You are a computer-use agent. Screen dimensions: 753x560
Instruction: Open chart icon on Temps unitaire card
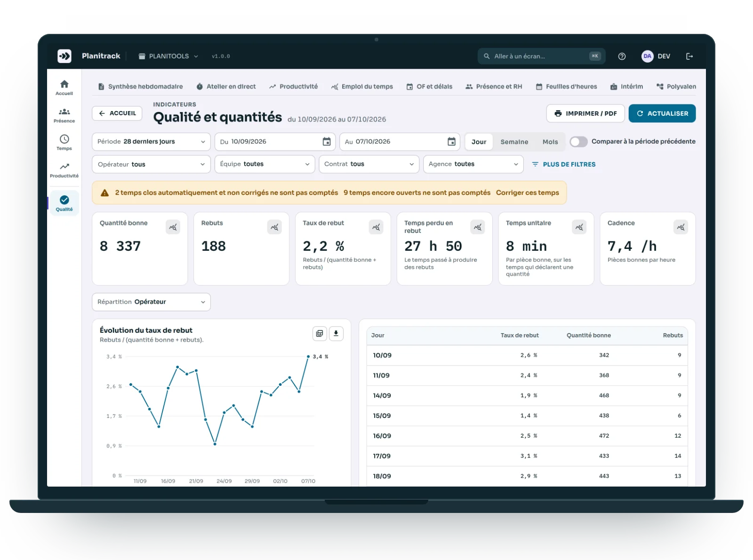[579, 227]
